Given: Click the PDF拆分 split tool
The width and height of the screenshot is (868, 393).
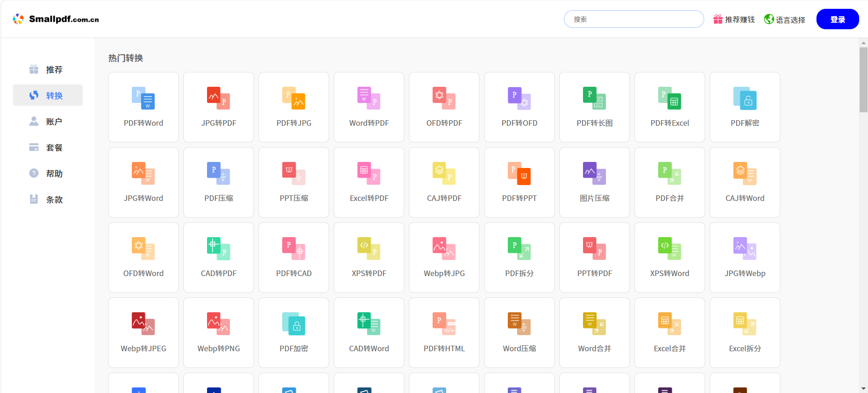Looking at the screenshot, I should click(519, 258).
